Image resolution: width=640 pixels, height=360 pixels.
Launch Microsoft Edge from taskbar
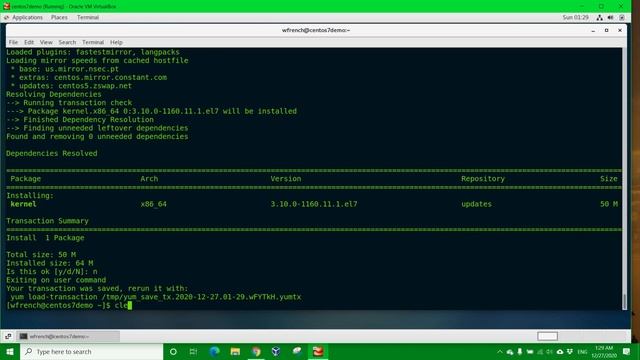[214, 351]
